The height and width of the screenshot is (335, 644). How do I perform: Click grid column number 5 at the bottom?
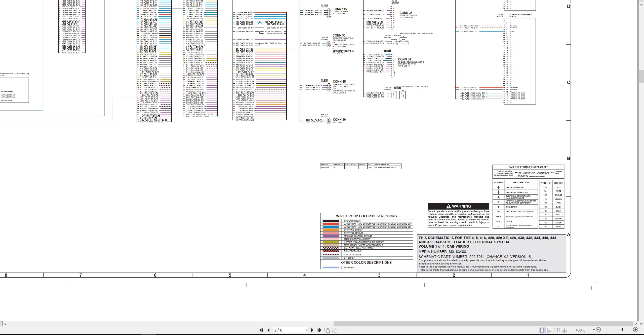tap(230, 275)
